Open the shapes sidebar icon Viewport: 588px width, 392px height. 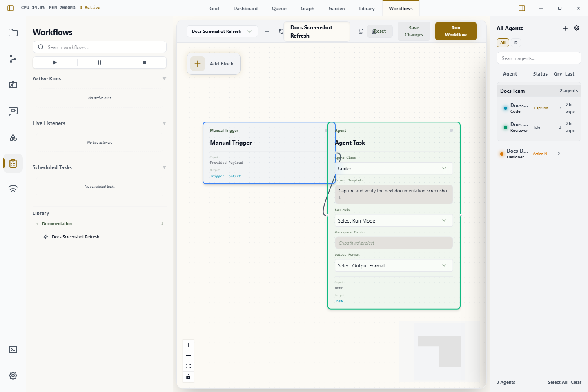[13, 137]
